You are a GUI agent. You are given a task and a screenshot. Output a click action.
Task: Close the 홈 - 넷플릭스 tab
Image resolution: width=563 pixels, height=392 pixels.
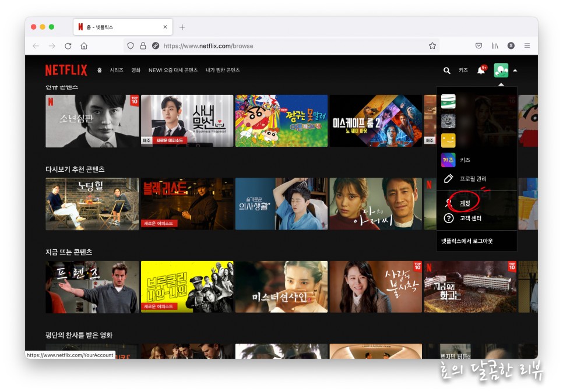pyautogui.click(x=165, y=27)
